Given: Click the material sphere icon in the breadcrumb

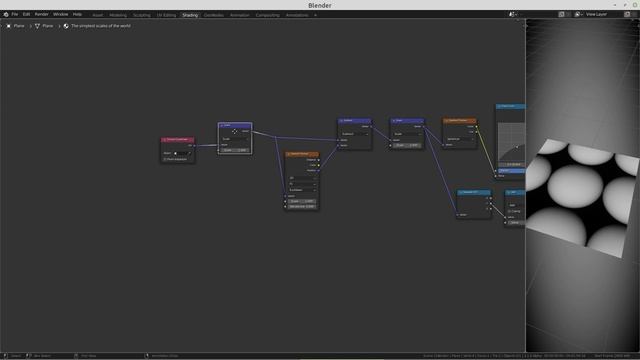Looking at the screenshot, I should (66, 26).
